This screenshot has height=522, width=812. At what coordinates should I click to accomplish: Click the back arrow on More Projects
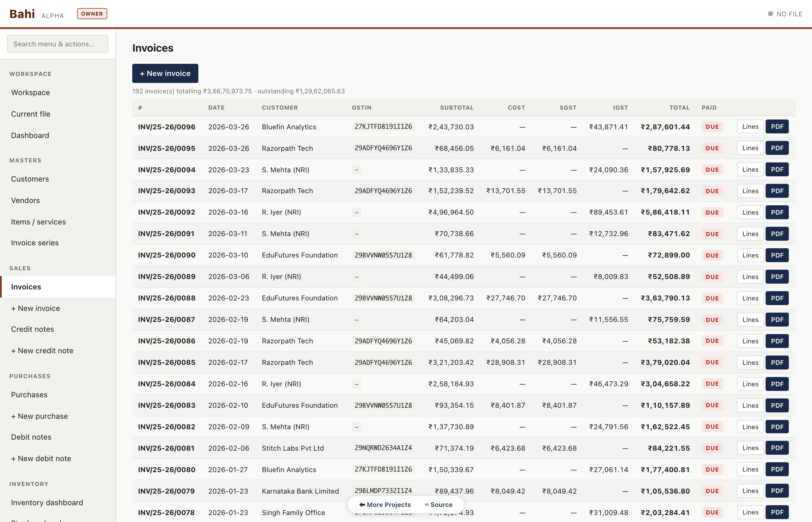362,504
